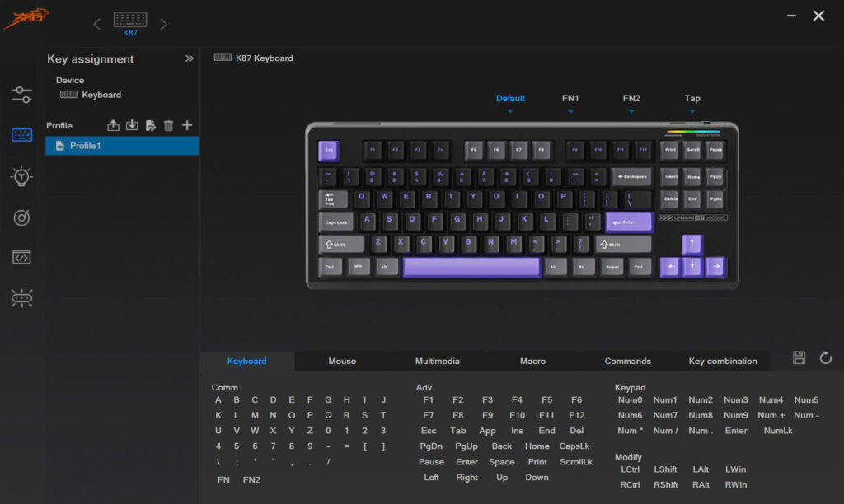The image size is (844, 504).
Task: Click the purple Enter key on keyboard image
Action: pos(629,222)
